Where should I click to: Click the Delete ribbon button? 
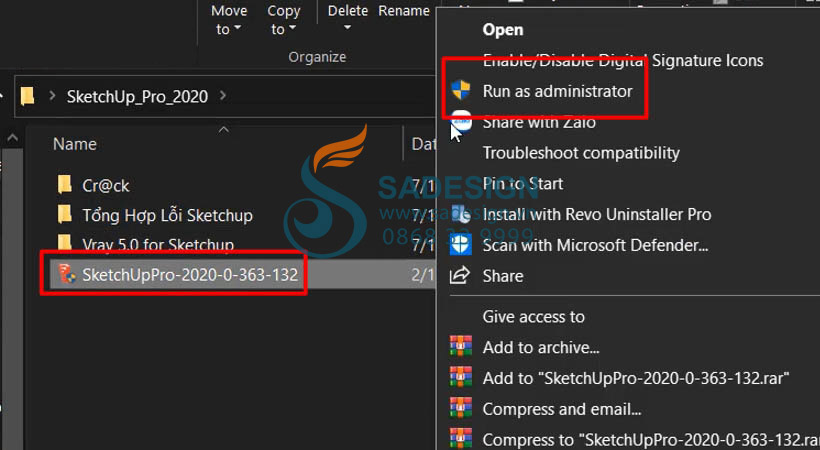point(348,17)
